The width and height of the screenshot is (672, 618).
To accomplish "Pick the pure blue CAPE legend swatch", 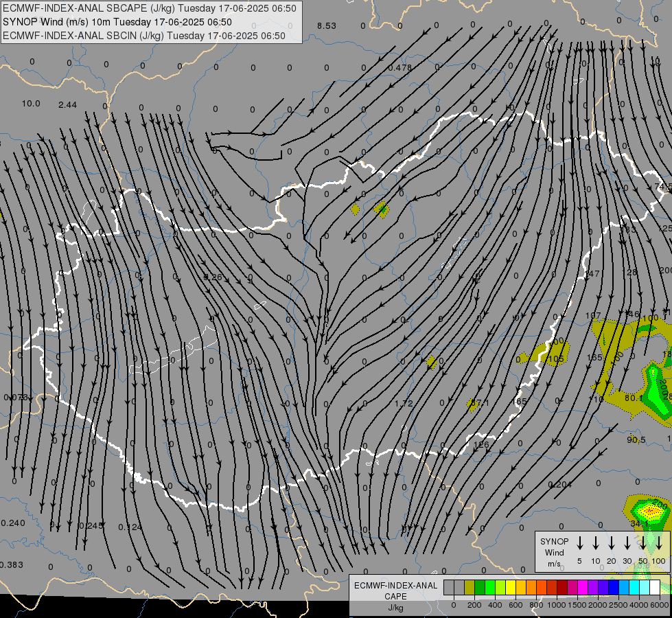I will click(614, 587).
